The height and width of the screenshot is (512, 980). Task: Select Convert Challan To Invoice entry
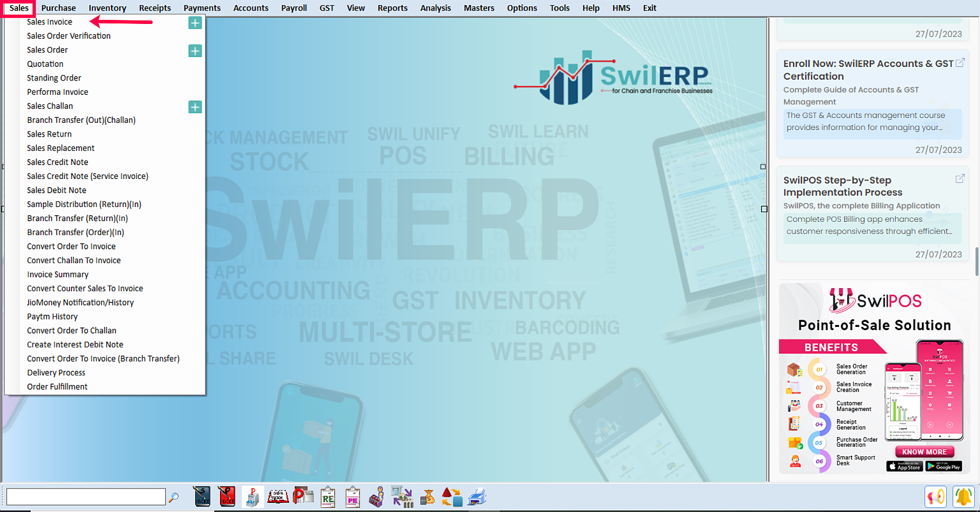click(x=73, y=260)
